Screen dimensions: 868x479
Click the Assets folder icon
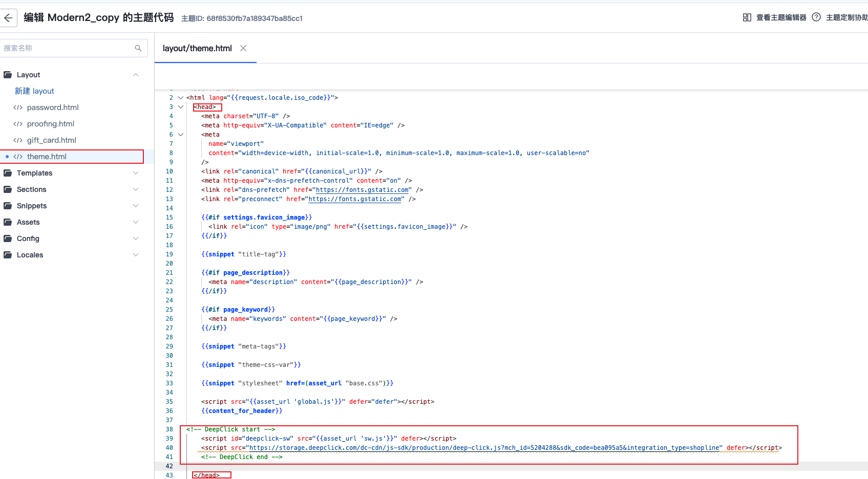pyautogui.click(x=8, y=222)
